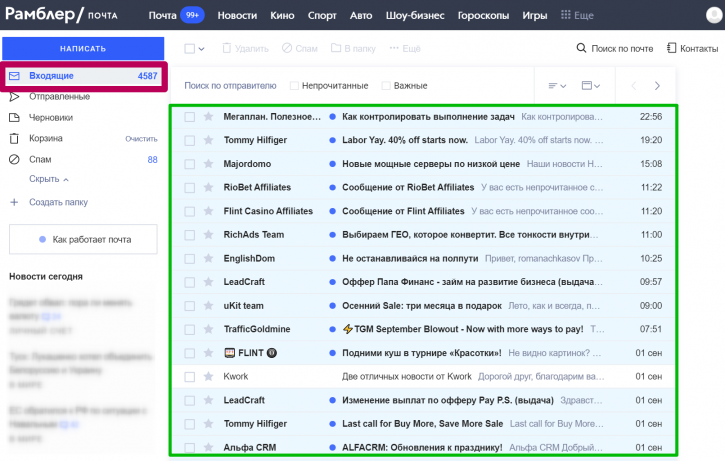
Task: Click Очистить next to Корзина
Action: 141,139
